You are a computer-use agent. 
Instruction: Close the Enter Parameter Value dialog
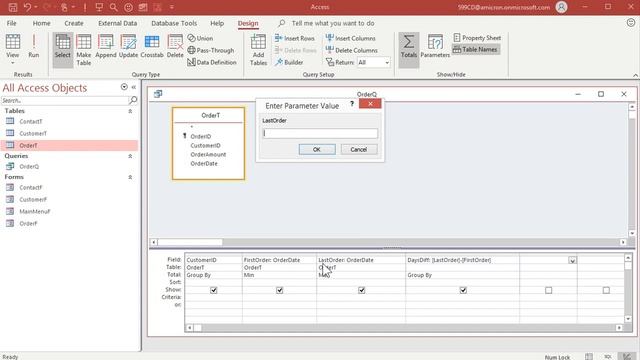coord(370,104)
